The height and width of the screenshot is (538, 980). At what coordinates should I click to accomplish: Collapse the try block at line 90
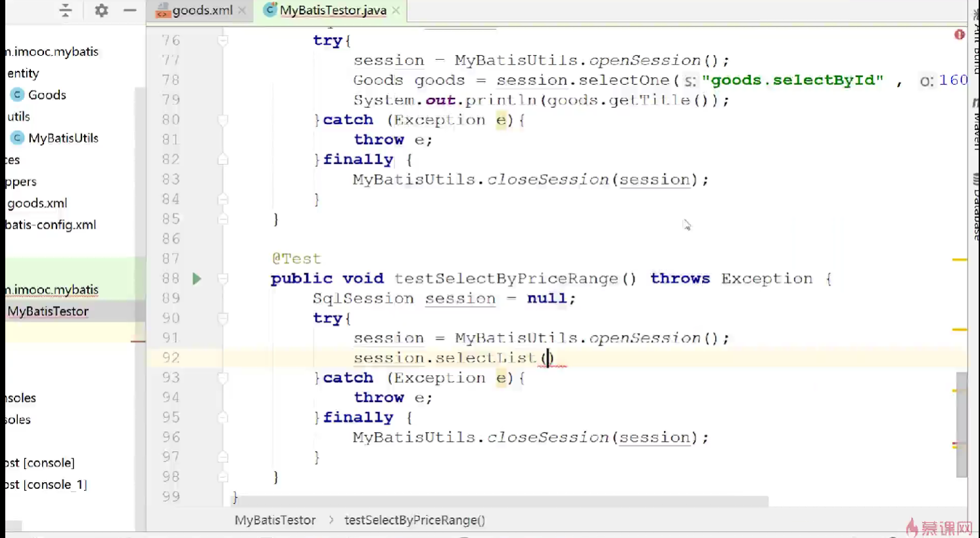pyautogui.click(x=223, y=319)
